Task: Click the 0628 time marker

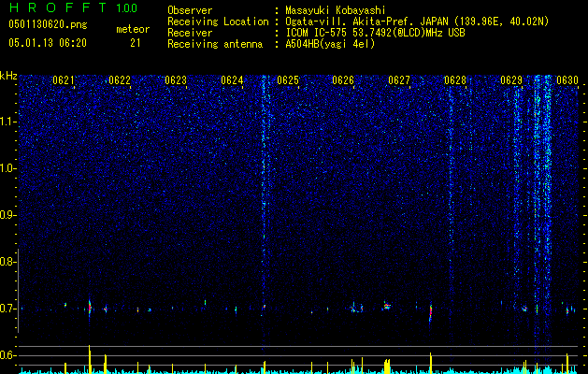Action: (455, 80)
